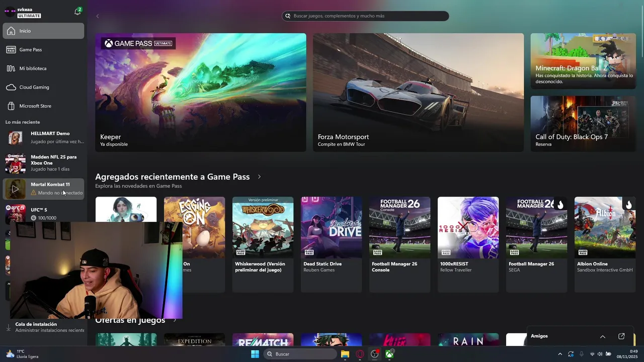Image resolution: width=644 pixels, height=362 pixels.
Task: Play Mortal Kombat 11 via play icon
Action: coord(15,189)
